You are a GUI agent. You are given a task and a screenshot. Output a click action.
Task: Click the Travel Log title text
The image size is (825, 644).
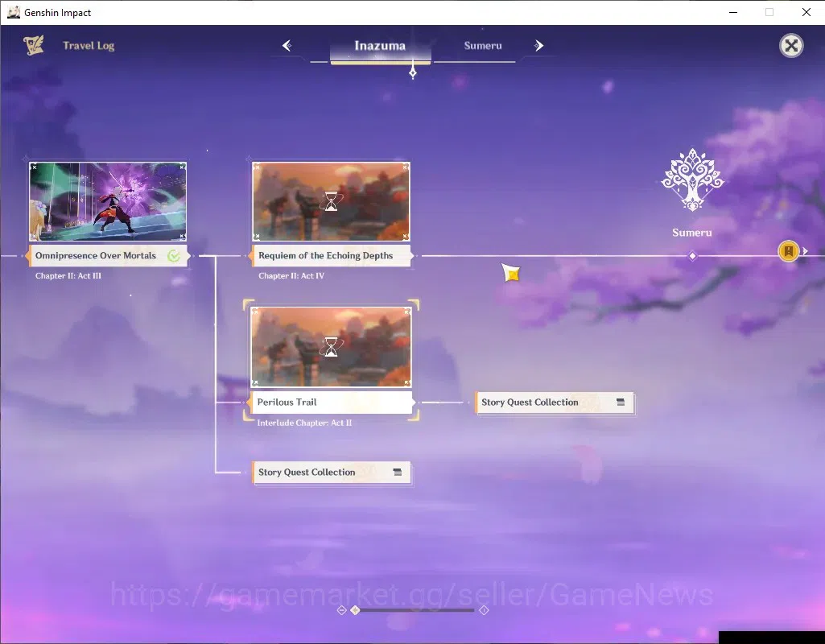tap(89, 46)
